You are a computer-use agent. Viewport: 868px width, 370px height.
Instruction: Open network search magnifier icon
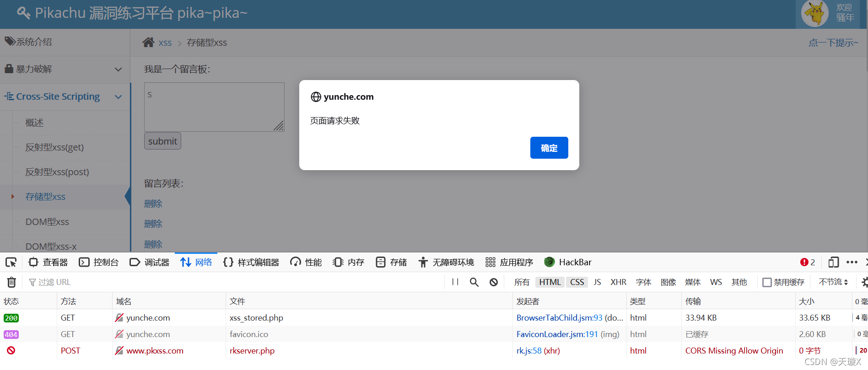pos(474,282)
